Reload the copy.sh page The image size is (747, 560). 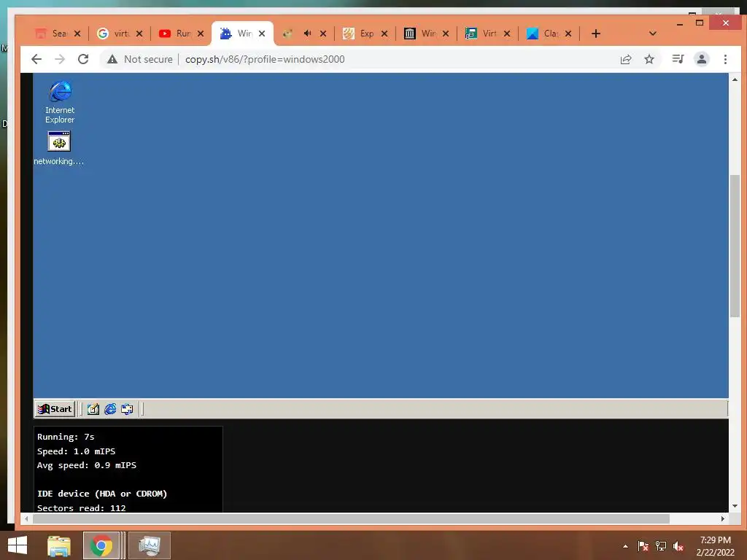point(83,59)
